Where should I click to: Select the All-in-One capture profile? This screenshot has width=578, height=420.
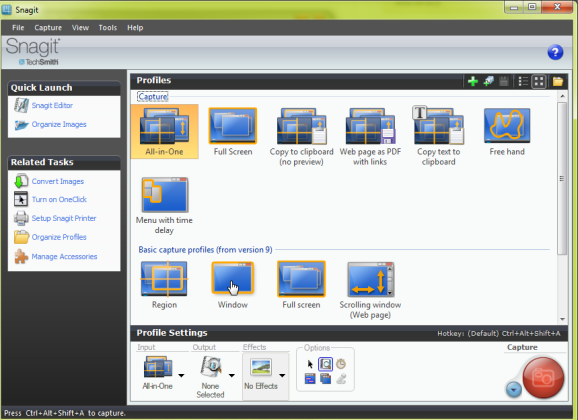164,132
